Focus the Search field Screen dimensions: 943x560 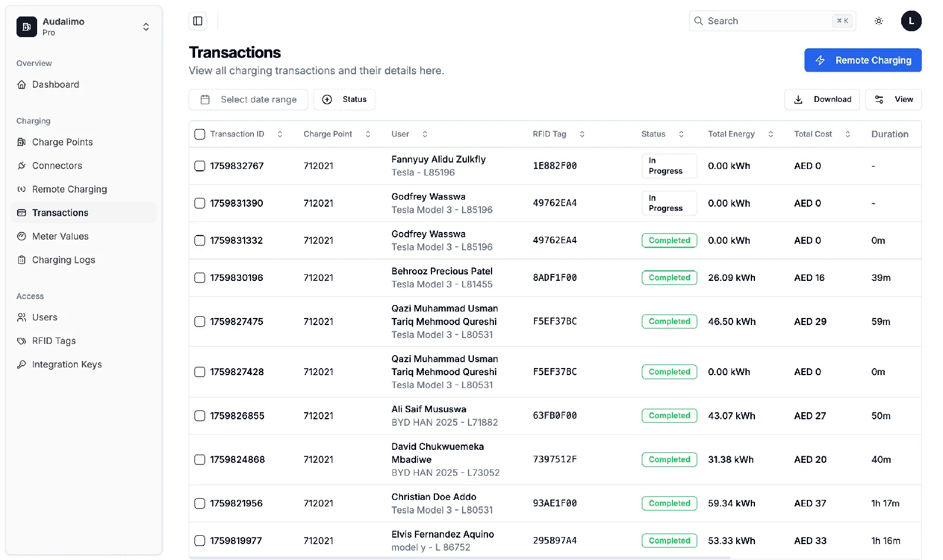tap(773, 21)
